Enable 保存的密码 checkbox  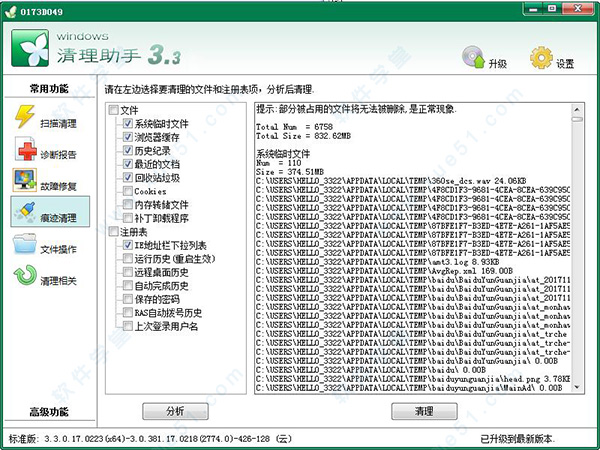click(128, 299)
